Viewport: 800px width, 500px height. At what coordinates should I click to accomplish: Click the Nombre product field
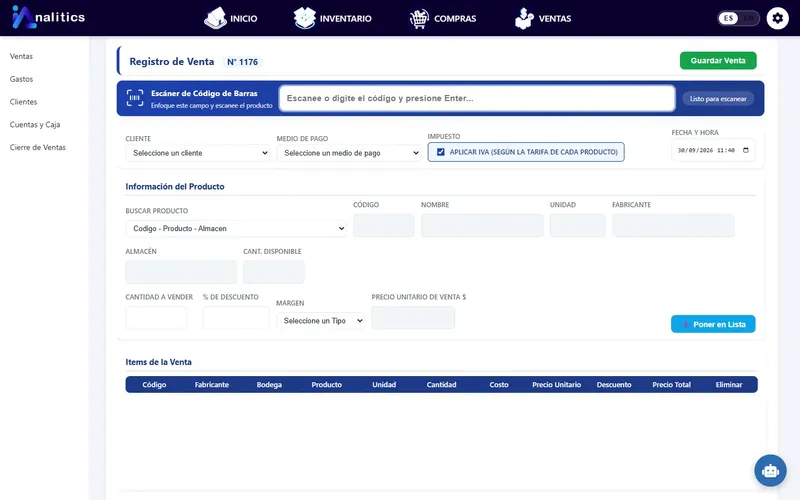click(482, 226)
